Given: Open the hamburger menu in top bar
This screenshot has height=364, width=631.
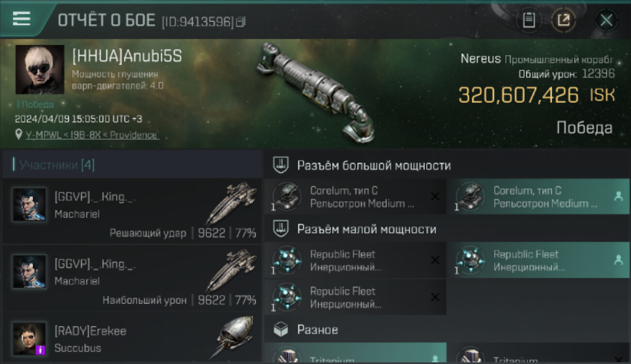Looking at the screenshot, I should tap(21, 18).
